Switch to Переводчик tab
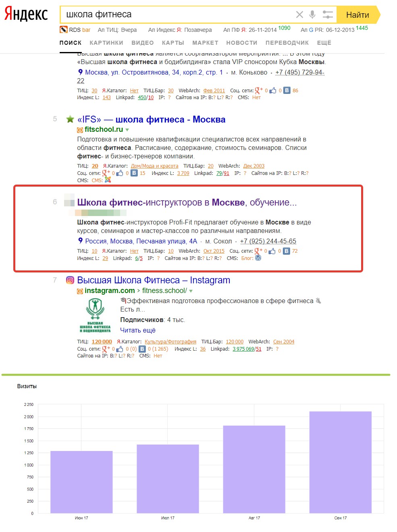 pos(287,43)
